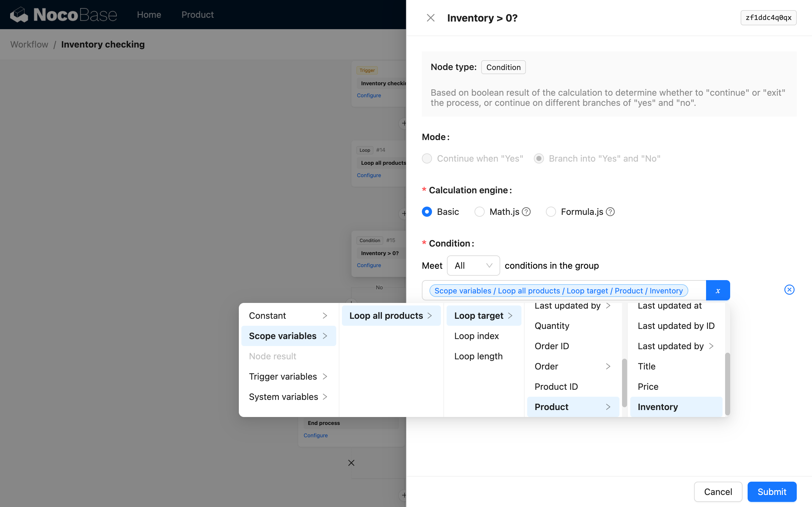Click the Scope variables Inventory tag field
The height and width of the screenshot is (507, 812).
pos(558,290)
